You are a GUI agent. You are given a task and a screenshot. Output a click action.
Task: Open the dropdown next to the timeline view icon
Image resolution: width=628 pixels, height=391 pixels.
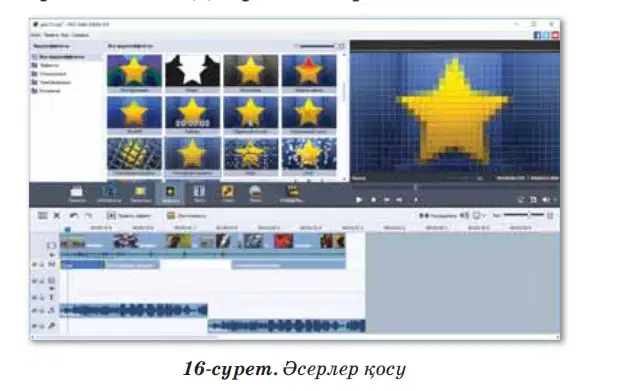pos(484,216)
